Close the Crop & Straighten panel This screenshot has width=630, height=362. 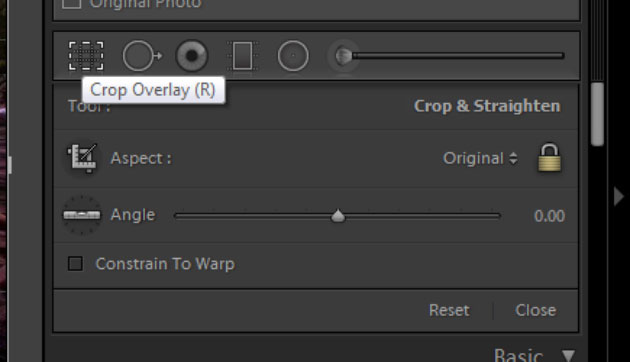[536, 310]
